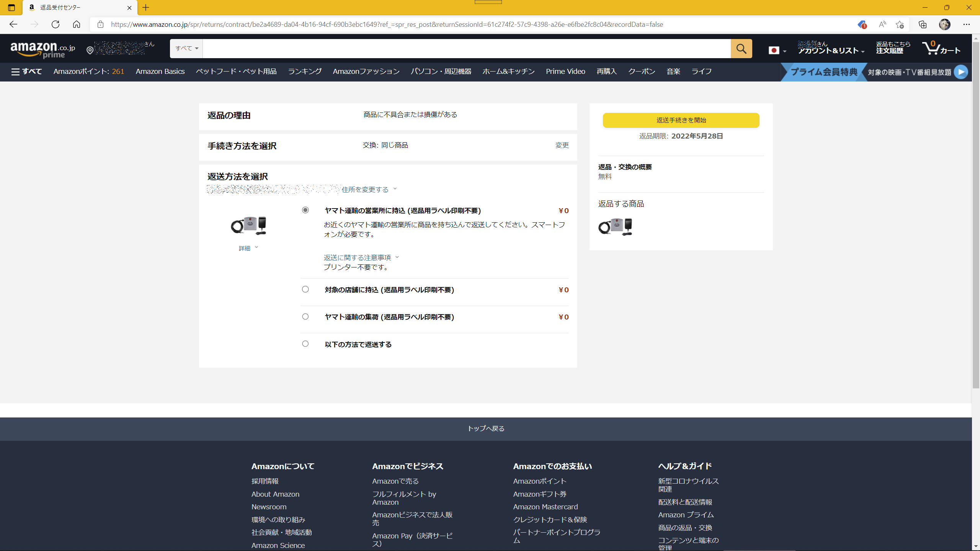Open アカウント&リスト dropdown
The width and height of the screenshot is (980, 551).
coord(831,48)
